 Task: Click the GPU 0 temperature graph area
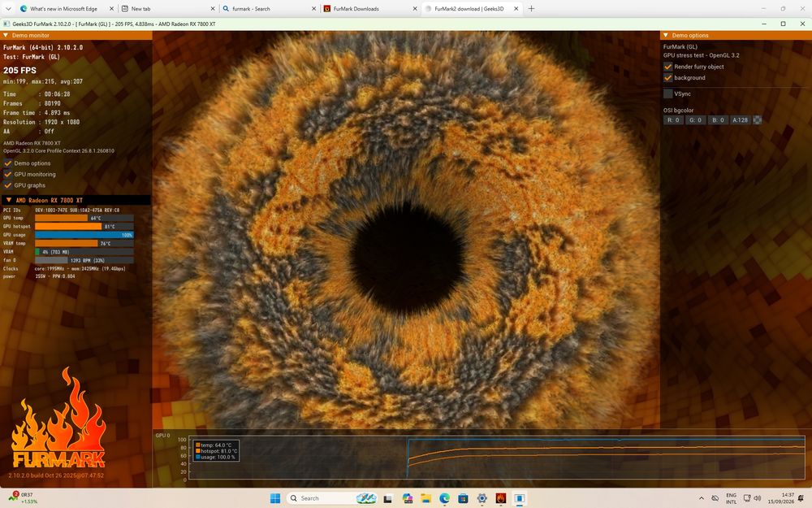click(497, 457)
